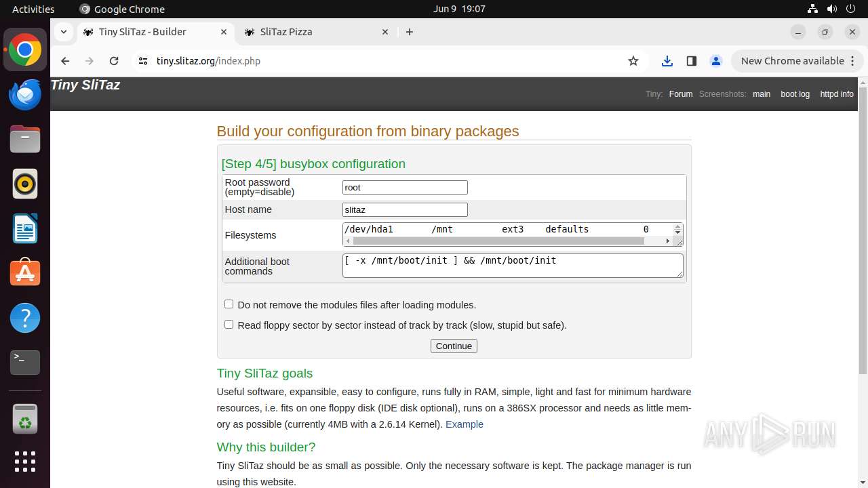Viewport: 868px width, 488px height.
Task: Open the boot log link
Action: click(x=795, y=94)
